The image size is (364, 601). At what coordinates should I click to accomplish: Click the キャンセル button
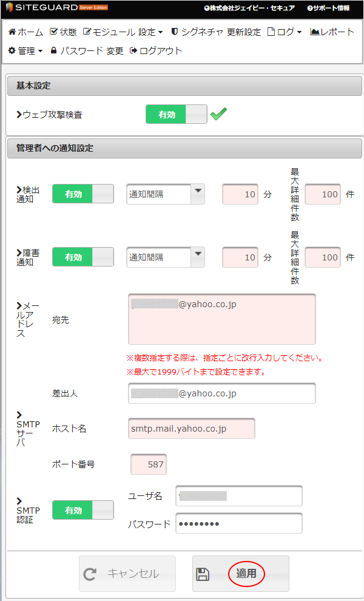127,574
